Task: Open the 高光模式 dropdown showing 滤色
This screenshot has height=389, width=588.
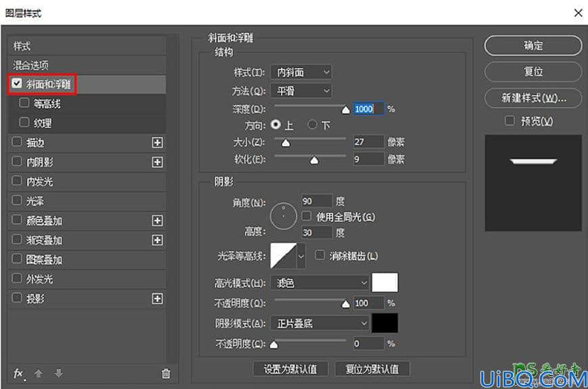Action: coord(320,282)
